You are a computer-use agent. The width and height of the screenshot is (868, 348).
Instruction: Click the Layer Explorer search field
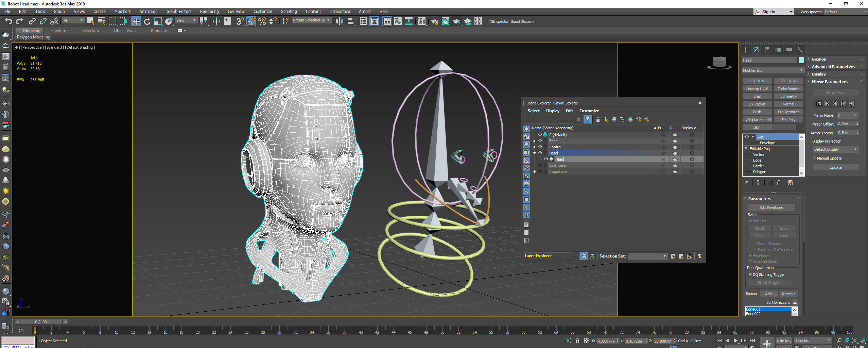550,119
